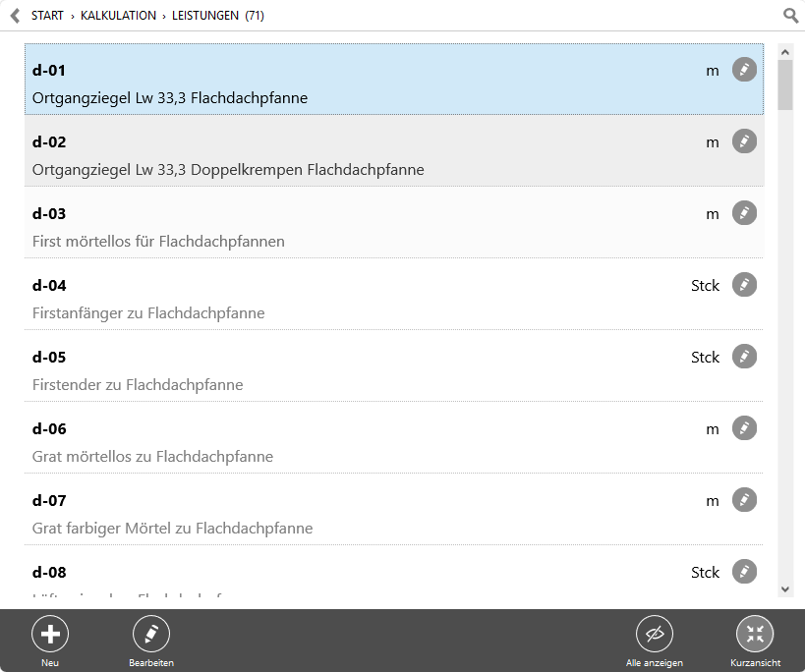The image size is (805, 672).
Task: Click the pencil edit icon for d-02
Action: tap(744, 141)
